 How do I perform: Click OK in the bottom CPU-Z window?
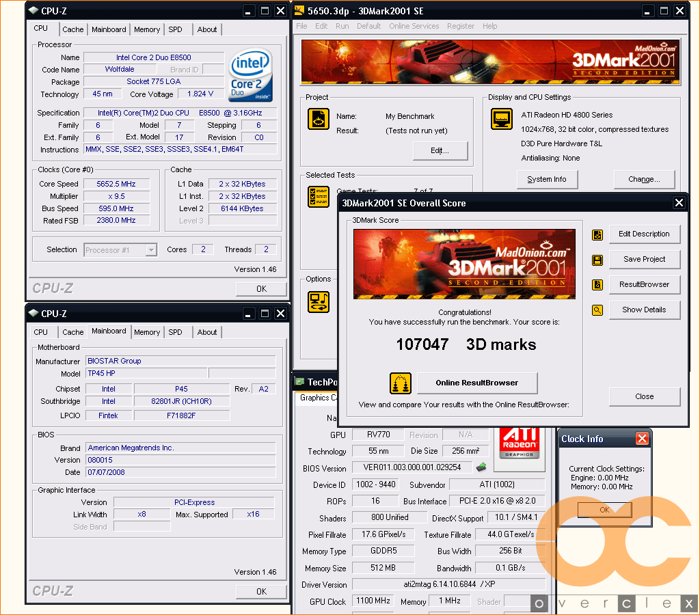point(261,592)
